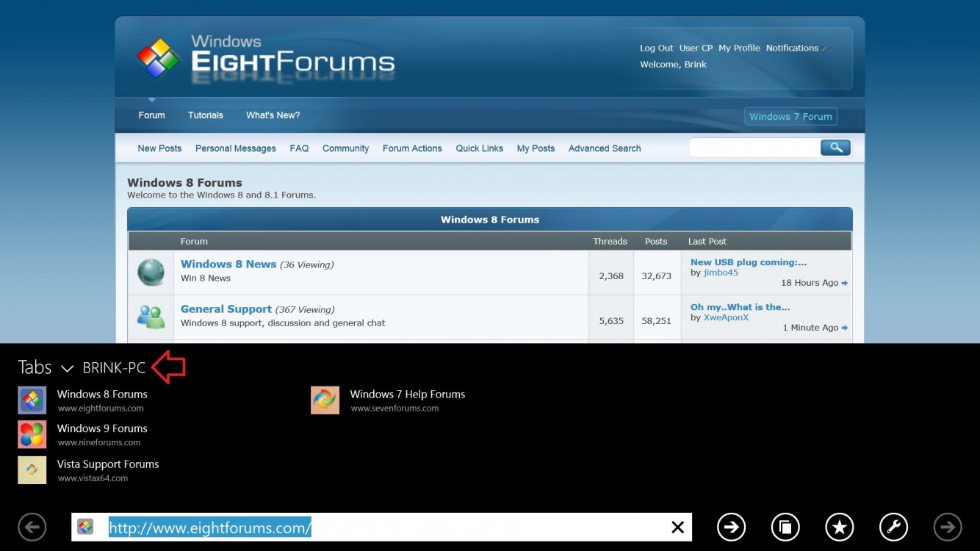Open Personal Messages menu item
The height and width of the screenshot is (551, 980).
236,148
